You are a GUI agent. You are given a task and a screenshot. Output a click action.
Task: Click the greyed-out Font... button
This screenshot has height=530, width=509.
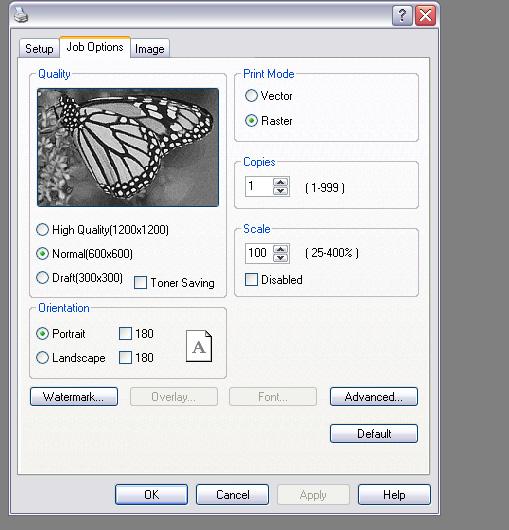pyautogui.click(x=273, y=396)
